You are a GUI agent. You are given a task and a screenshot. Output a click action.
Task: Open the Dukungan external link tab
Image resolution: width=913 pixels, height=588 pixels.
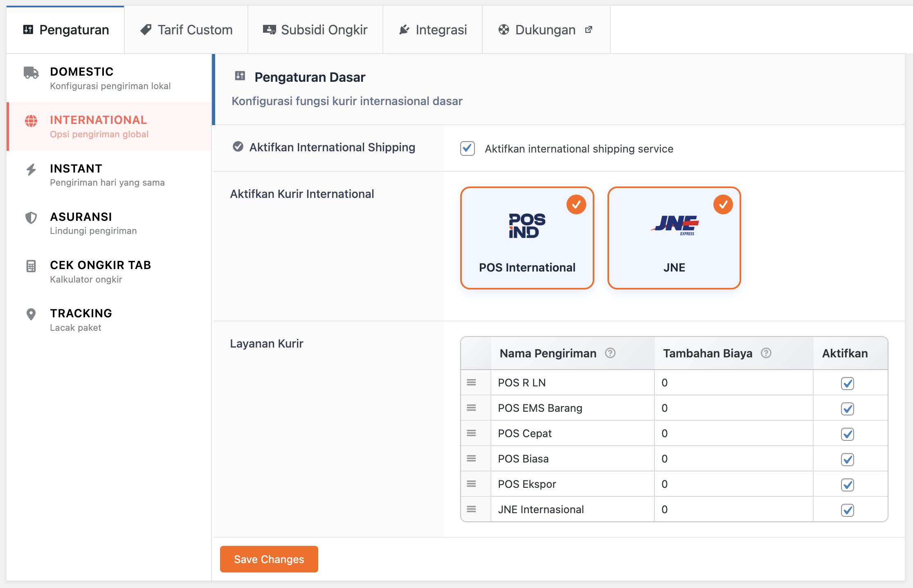click(x=545, y=30)
